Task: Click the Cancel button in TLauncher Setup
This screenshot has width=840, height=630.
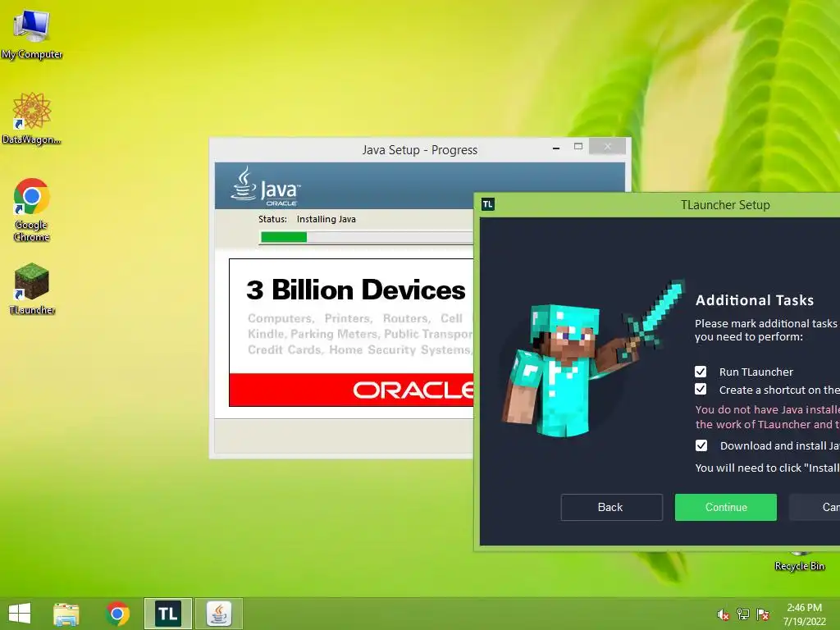Action: click(815, 507)
